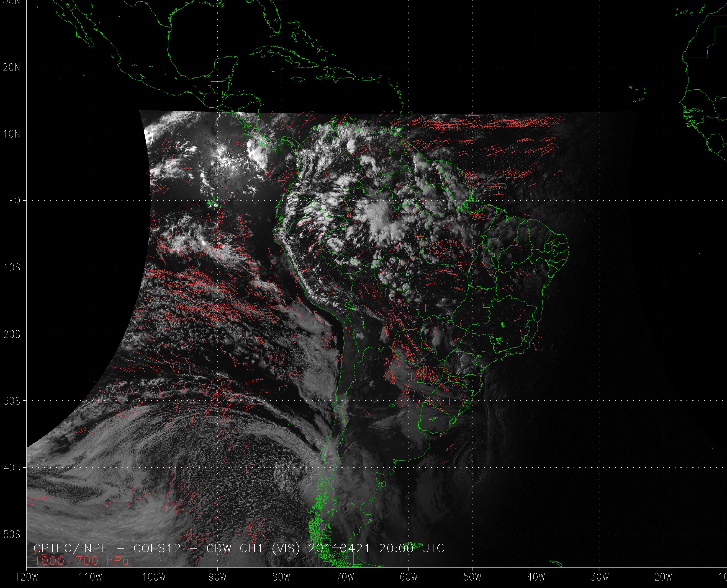Click the 20N latitude label
The image size is (727, 588).
(x=12, y=68)
